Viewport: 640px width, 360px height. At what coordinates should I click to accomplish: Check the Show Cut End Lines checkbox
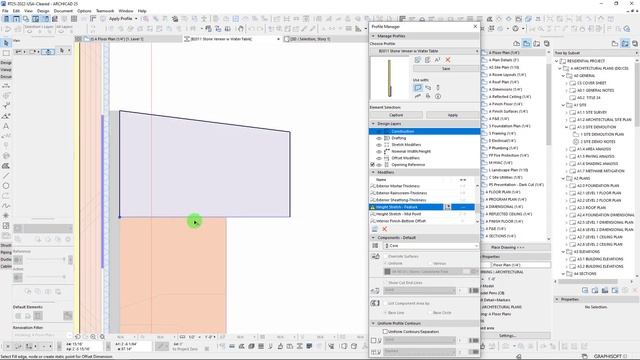(385, 282)
